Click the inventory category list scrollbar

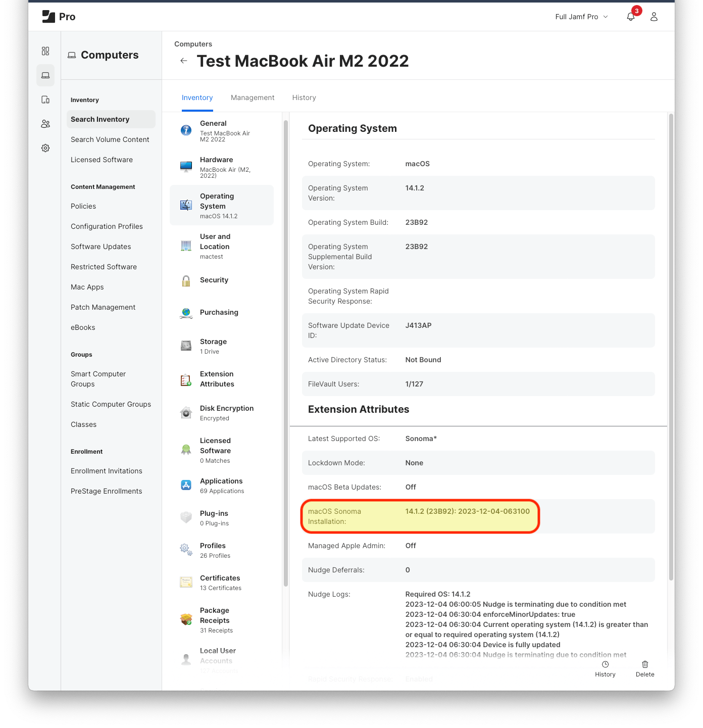click(x=286, y=353)
